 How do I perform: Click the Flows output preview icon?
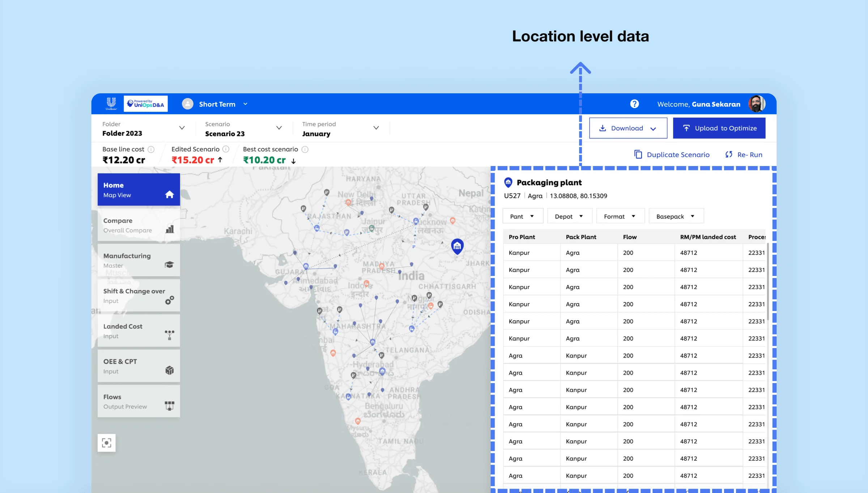169,405
